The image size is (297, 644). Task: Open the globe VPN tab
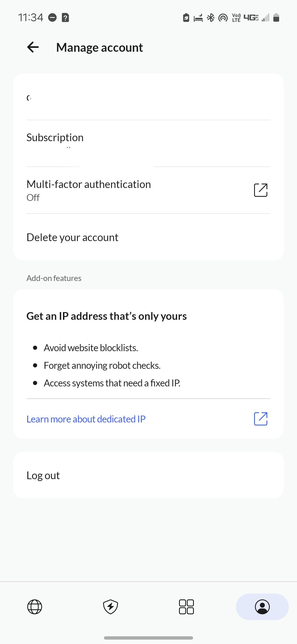[x=35, y=607]
